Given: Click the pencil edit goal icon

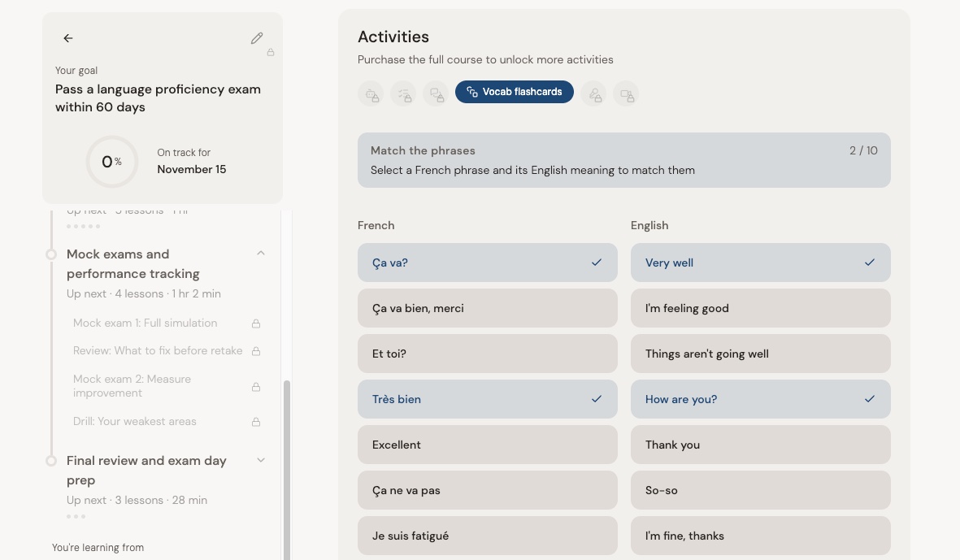Looking at the screenshot, I should pyautogui.click(x=257, y=38).
